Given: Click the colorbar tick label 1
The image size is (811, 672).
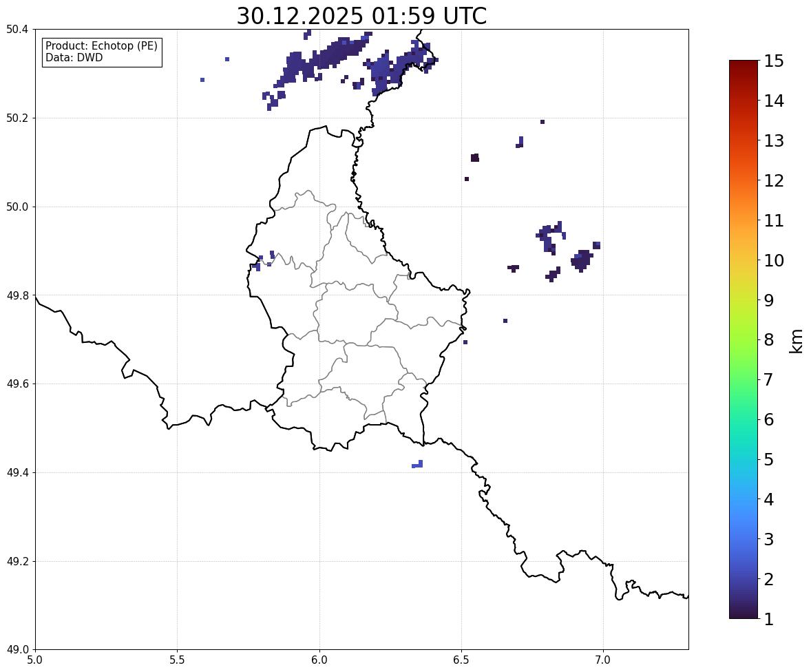Looking at the screenshot, I should click(x=769, y=619).
